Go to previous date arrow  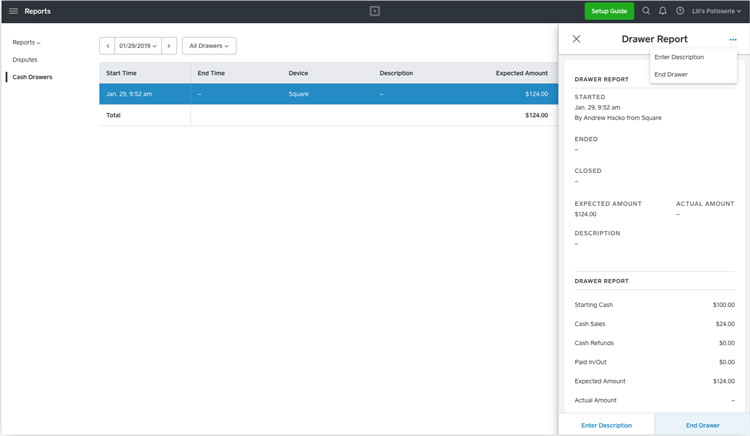click(x=108, y=46)
